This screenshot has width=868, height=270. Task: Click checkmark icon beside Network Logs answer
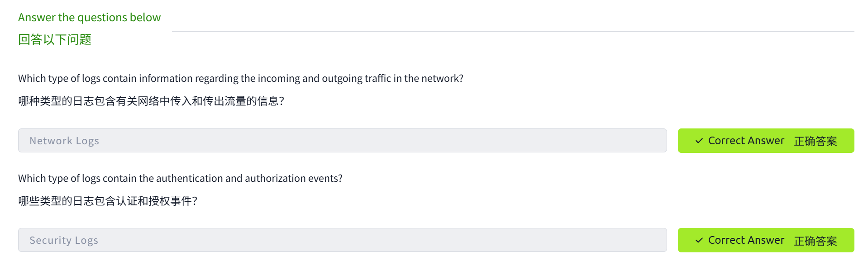699,141
